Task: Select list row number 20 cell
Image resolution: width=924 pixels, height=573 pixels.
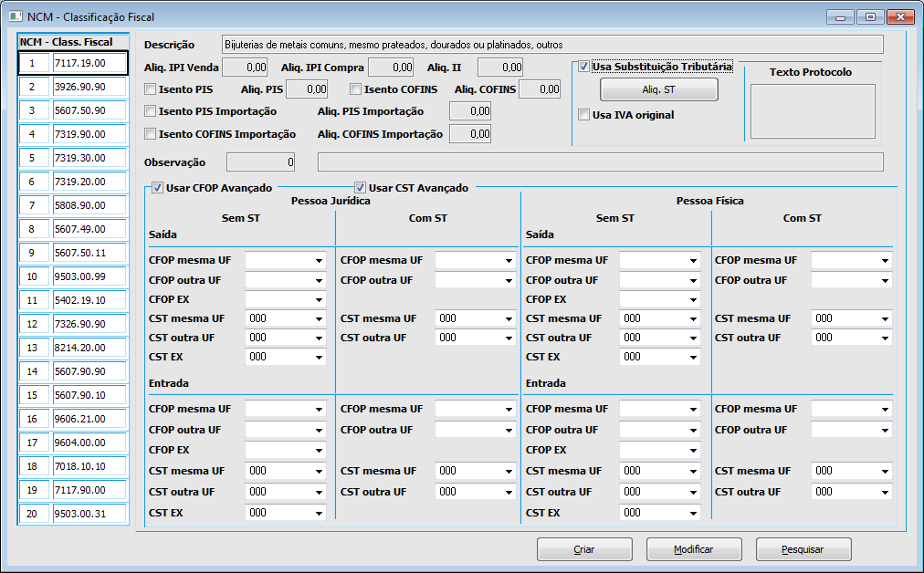Action: [33, 514]
